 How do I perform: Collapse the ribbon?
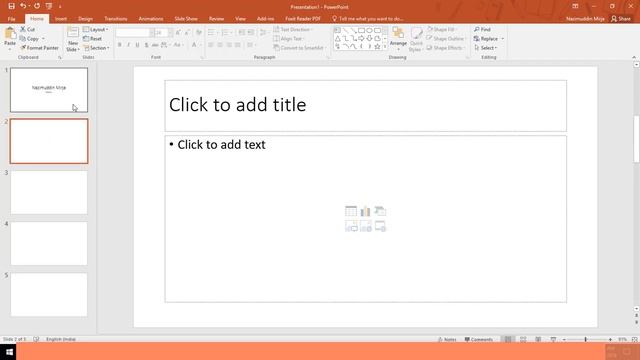tap(634, 58)
